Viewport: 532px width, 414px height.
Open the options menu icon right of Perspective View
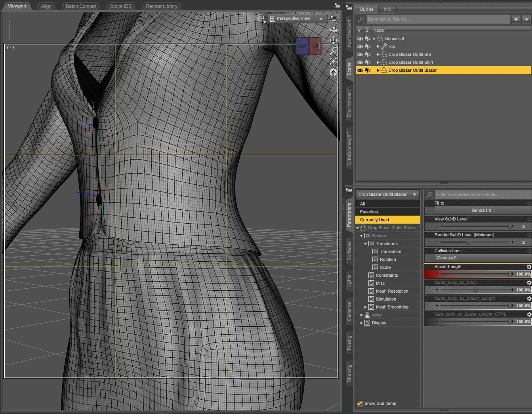334,18
